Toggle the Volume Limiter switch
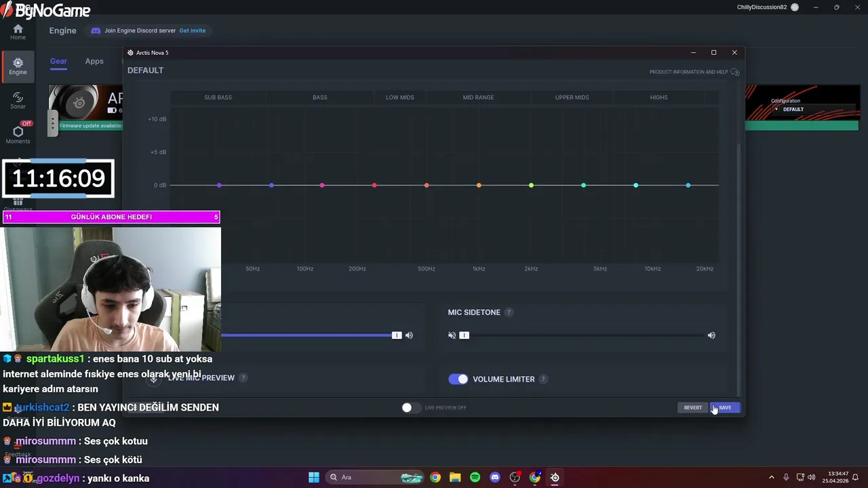868x488 pixels. (458, 379)
